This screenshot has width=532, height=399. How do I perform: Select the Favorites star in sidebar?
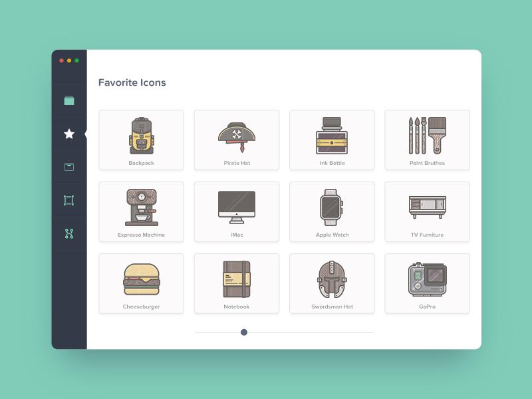click(x=69, y=134)
